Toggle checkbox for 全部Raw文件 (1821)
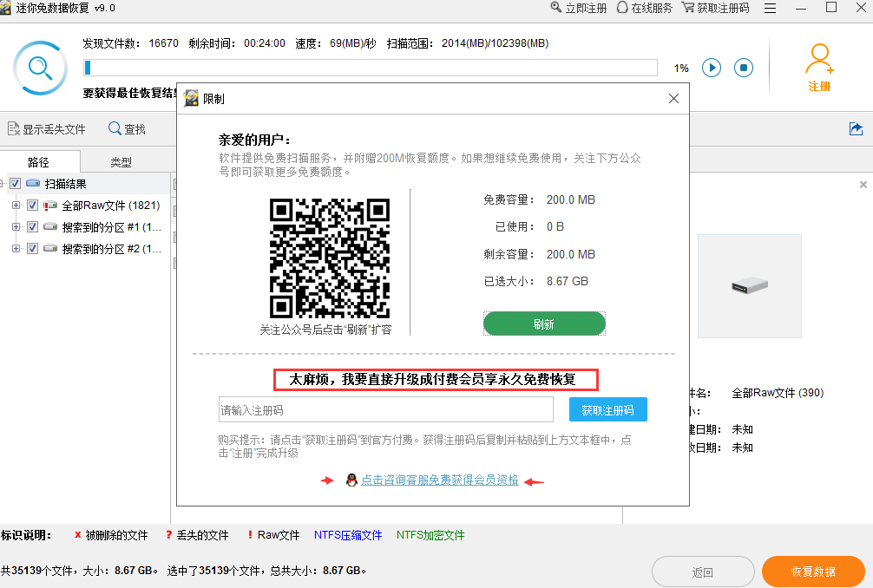The width and height of the screenshot is (873, 588). [x=32, y=206]
